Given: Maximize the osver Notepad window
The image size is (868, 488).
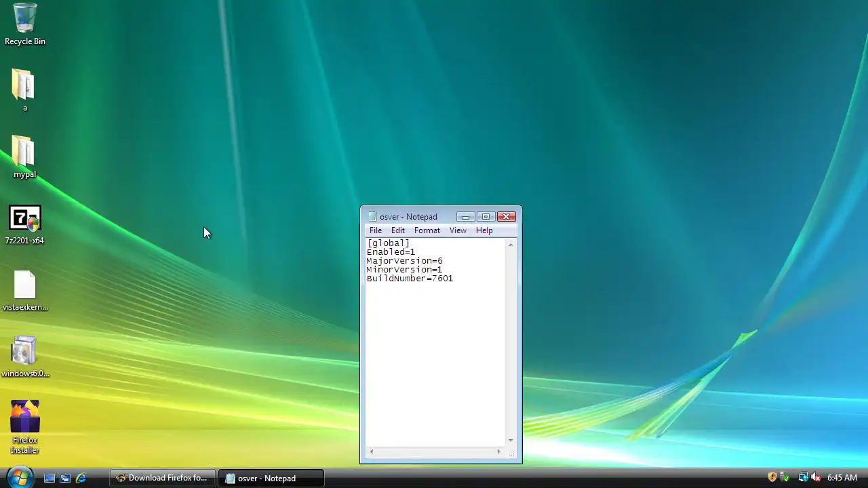Looking at the screenshot, I should [485, 216].
